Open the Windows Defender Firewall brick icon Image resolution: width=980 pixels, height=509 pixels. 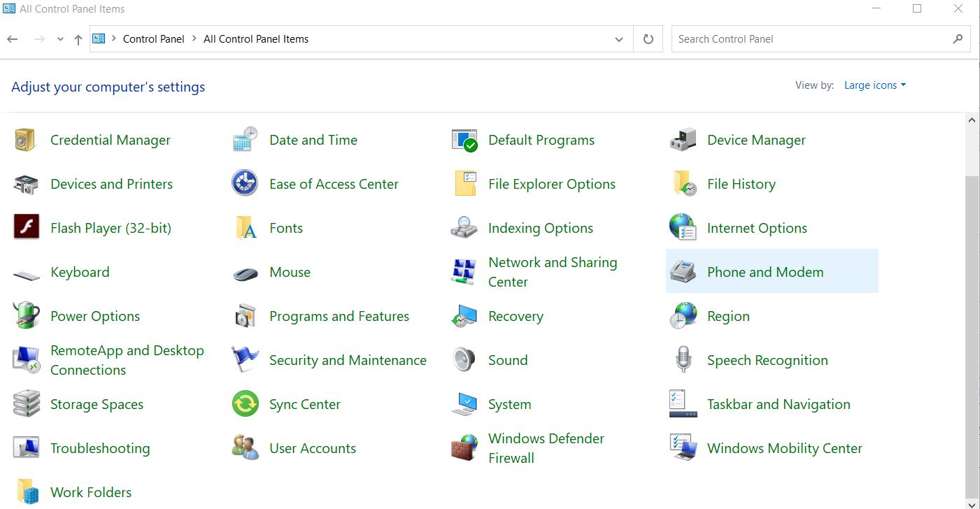pos(464,448)
